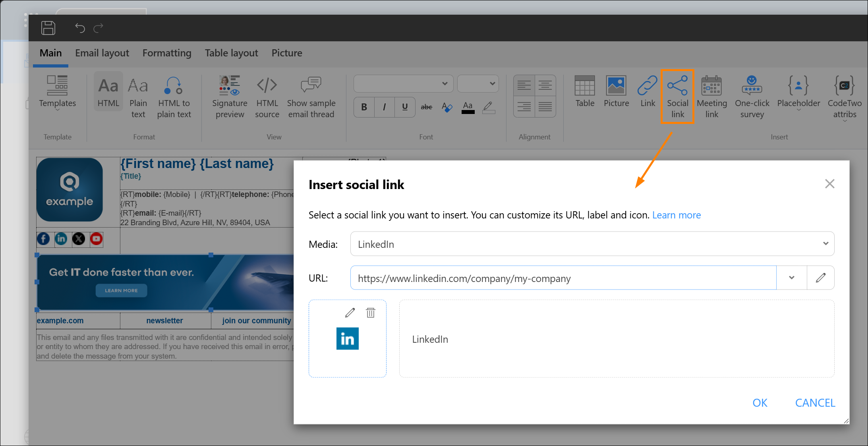Viewport: 868px width, 446px height.
Task: Click the Social link button
Action: (677, 97)
